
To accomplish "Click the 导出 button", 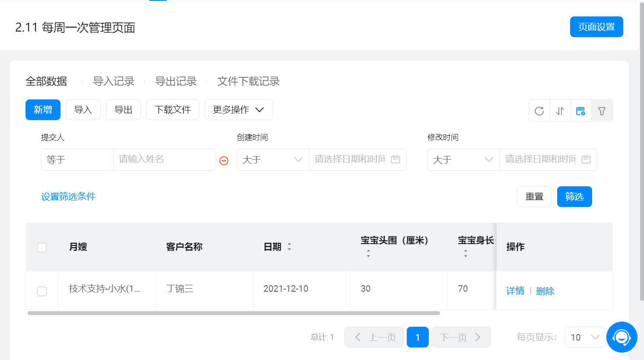I will tap(123, 110).
